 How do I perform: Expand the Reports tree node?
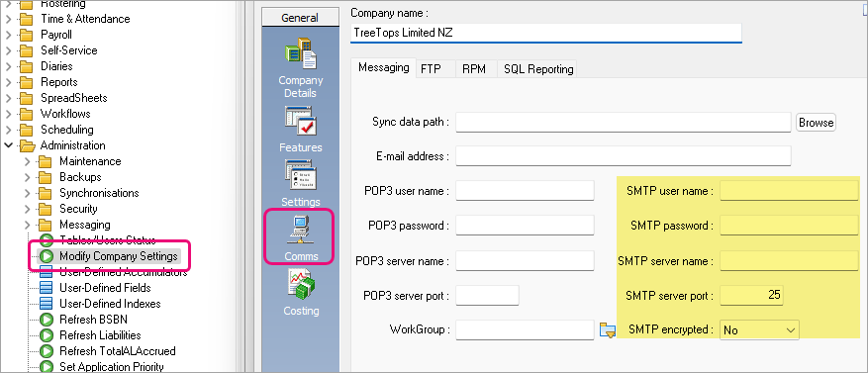coord(8,82)
